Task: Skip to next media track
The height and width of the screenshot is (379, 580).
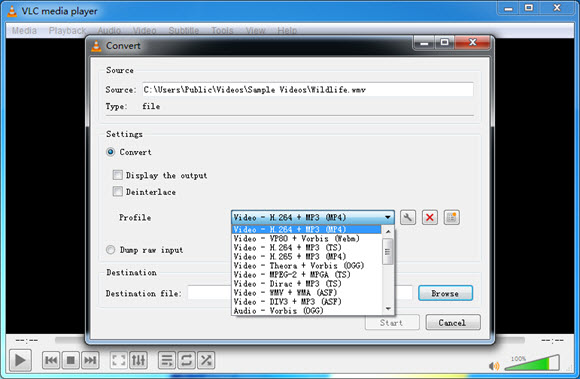Action: click(x=90, y=360)
